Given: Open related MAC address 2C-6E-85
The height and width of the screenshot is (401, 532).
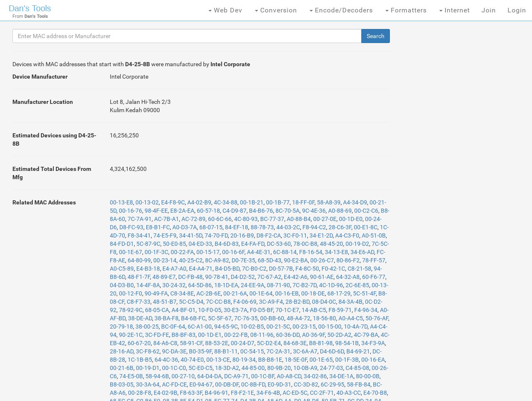Looking at the screenshot, I should click(x=357, y=285).
